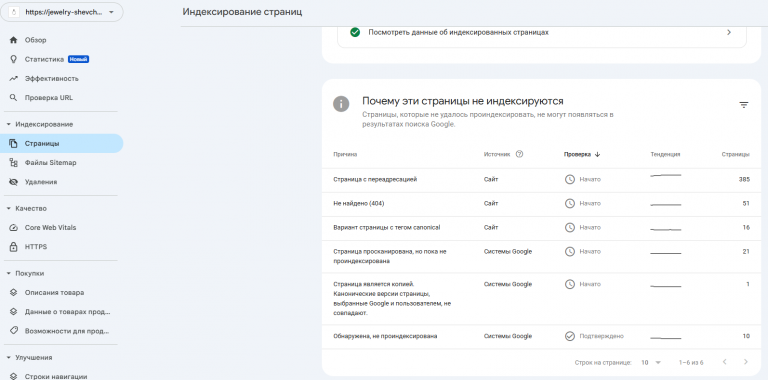Open Удаления crossed-eye icon
The image size is (768, 380).
[x=14, y=182]
